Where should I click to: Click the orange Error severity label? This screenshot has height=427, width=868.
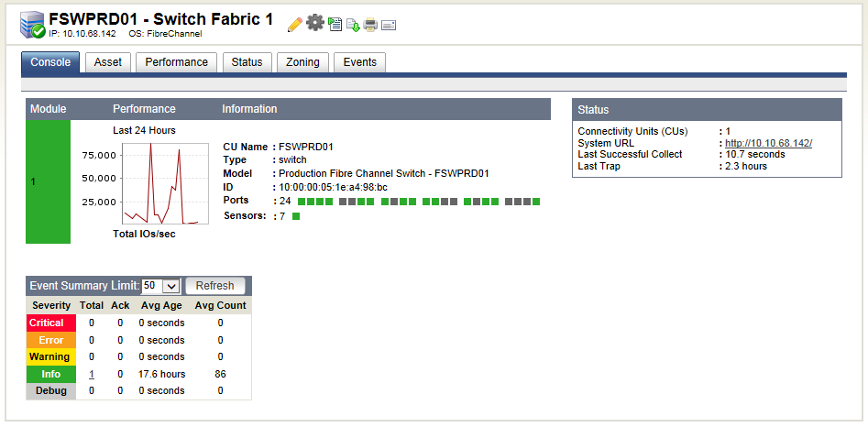[x=51, y=340]
